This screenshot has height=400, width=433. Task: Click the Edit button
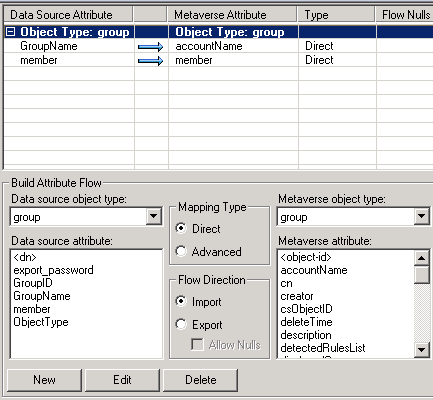[122, 380]
